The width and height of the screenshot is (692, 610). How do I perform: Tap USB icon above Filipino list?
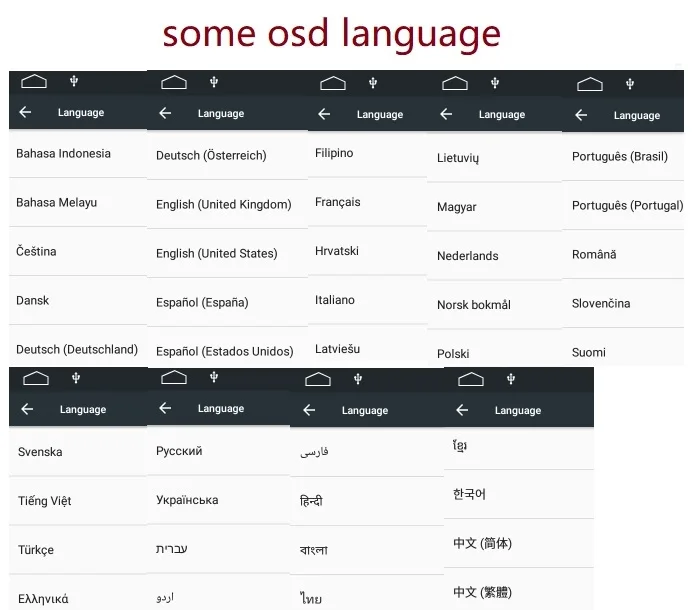click(x=373, y=83)
